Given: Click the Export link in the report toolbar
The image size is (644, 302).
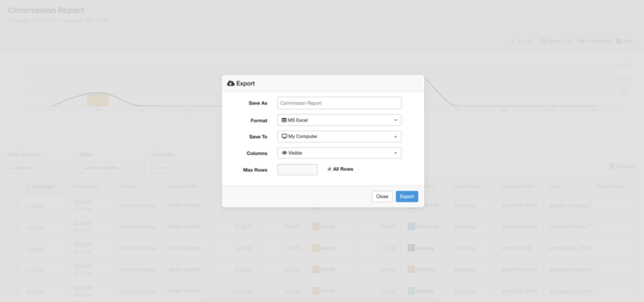Looking at the screenshot, I should [521, 41].
